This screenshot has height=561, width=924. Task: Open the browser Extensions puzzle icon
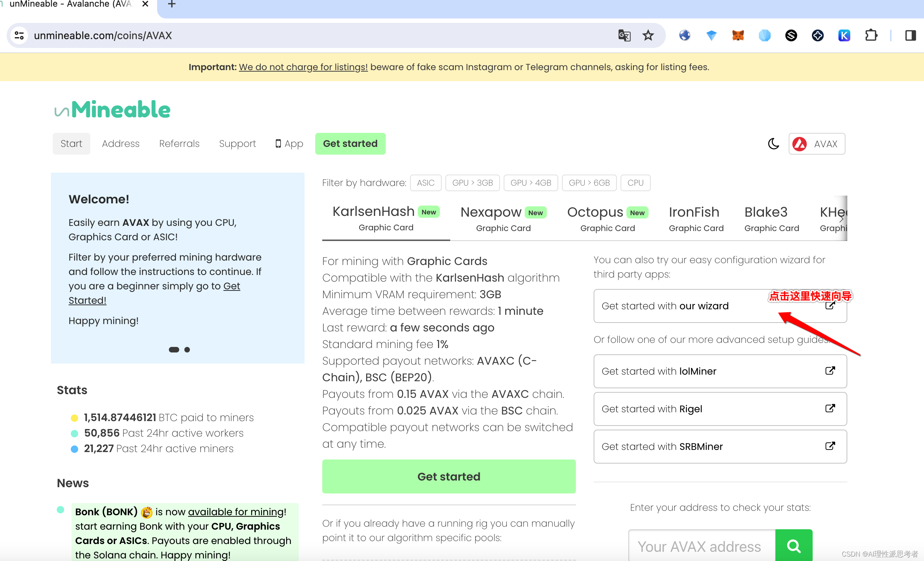point(871,36)
